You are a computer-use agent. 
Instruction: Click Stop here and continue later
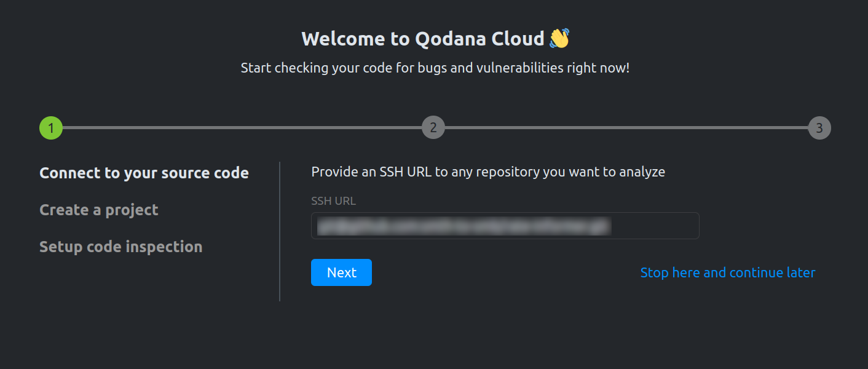coord(727,272)
